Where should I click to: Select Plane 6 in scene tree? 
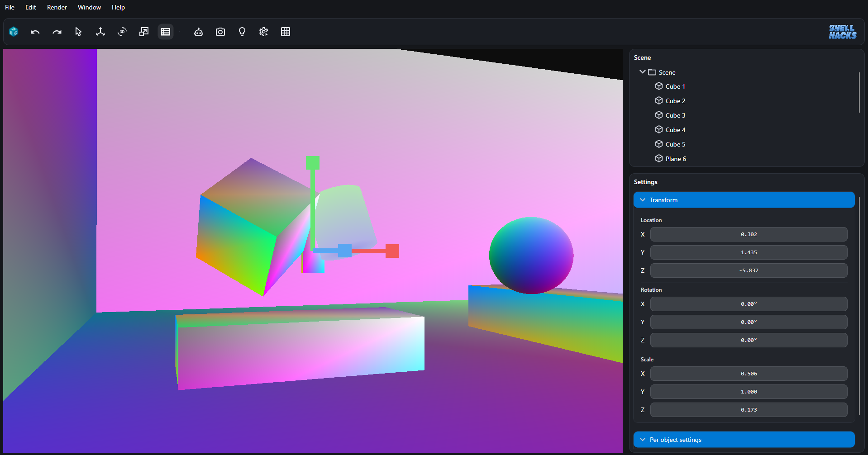675,159
